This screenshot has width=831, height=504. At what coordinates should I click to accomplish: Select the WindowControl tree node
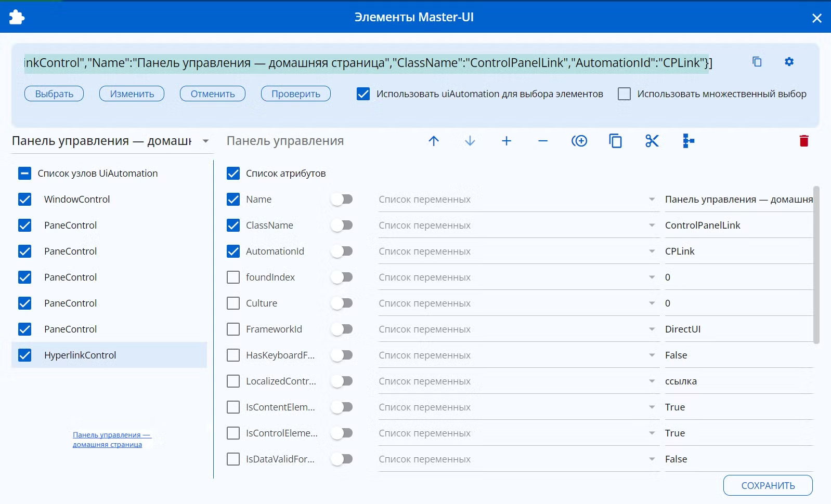[x=109, y=200]
